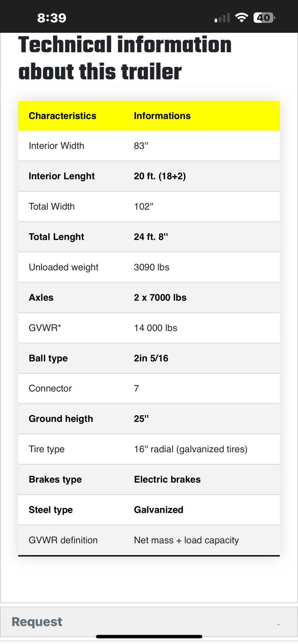Click the Characteristics column header
Screen dimensions: 298x644
coord(62,116)
